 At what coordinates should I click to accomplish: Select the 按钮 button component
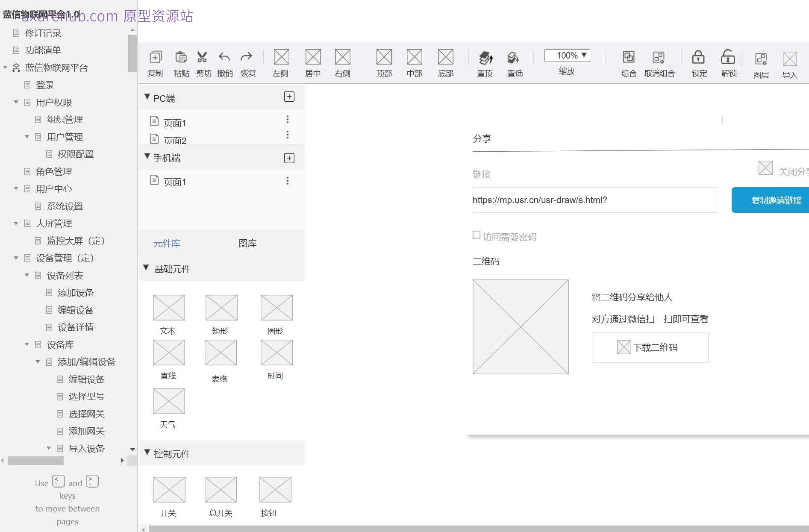click(275, 490)
